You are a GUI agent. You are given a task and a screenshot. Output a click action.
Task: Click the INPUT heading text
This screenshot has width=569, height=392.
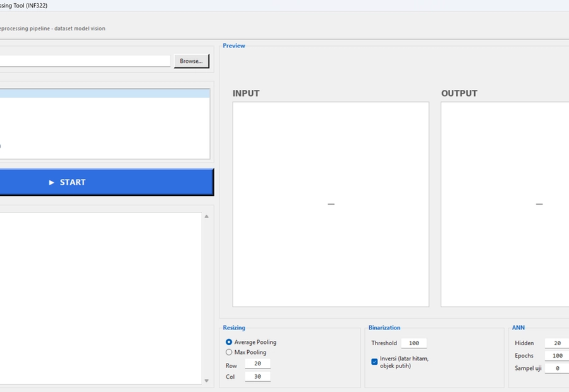pos(246,94)
